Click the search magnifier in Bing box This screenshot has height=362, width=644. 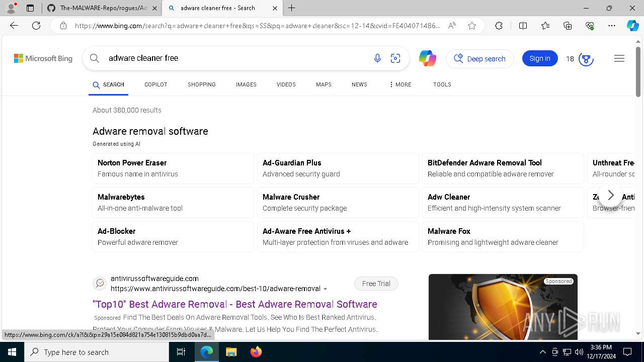[94, 58]
